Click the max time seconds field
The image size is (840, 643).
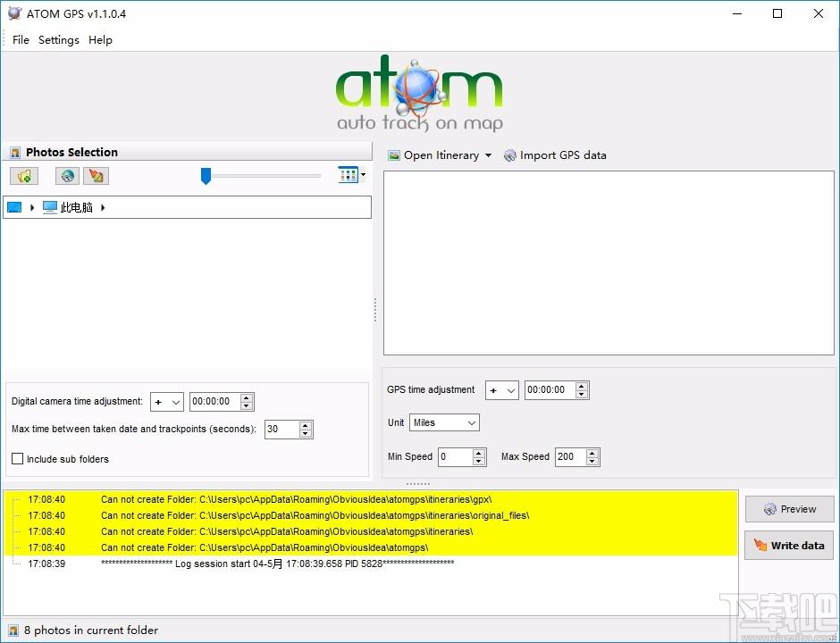tap(281, 429)
